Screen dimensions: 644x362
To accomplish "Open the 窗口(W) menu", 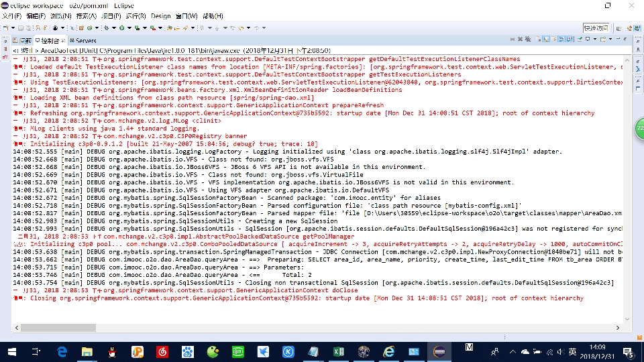I will (x=186, y=16).
